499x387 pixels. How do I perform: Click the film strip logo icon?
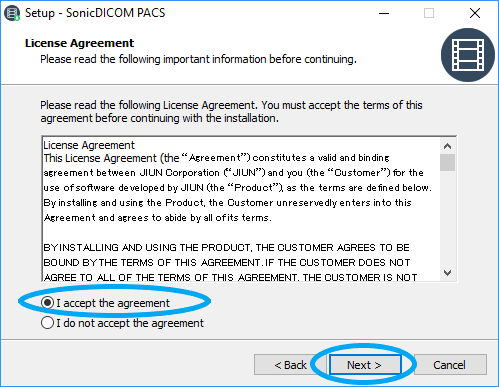click(x=468, y=55)
